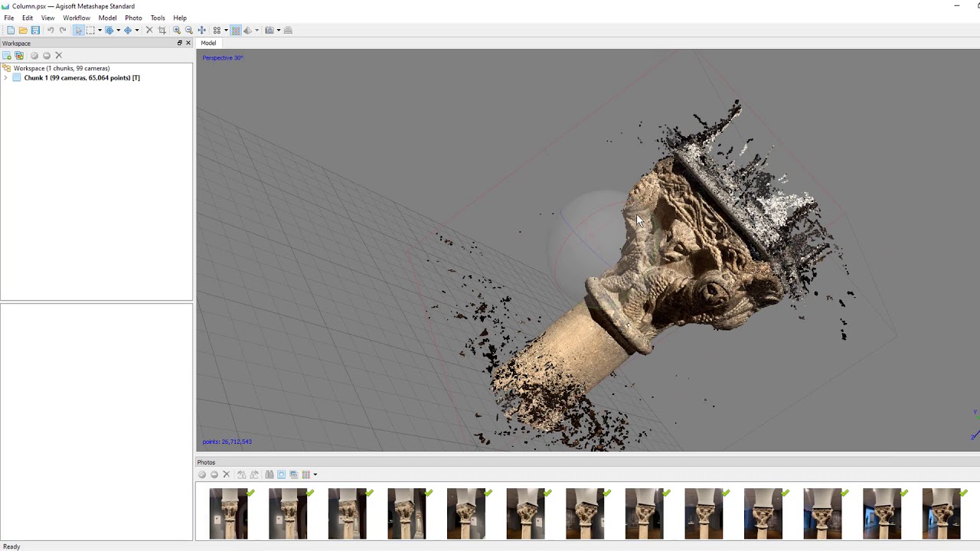Toggle the Dense Cloud view button
The height and width of the screenshot is (551, 980).
236,31
